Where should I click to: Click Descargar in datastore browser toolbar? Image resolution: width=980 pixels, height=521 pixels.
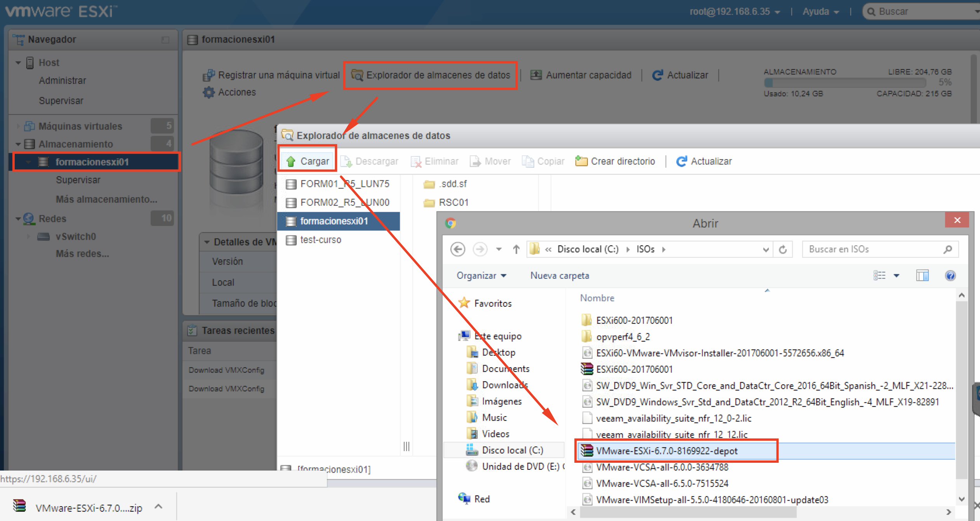point(370,161)
